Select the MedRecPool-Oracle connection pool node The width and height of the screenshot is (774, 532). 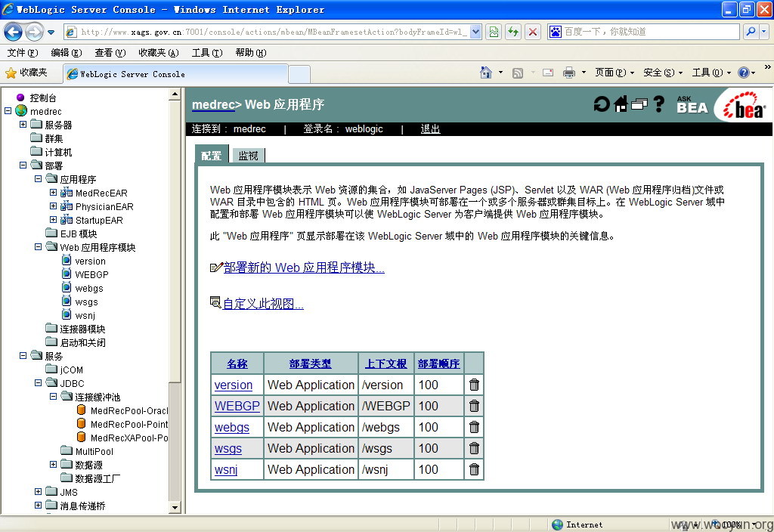point(123,410)
